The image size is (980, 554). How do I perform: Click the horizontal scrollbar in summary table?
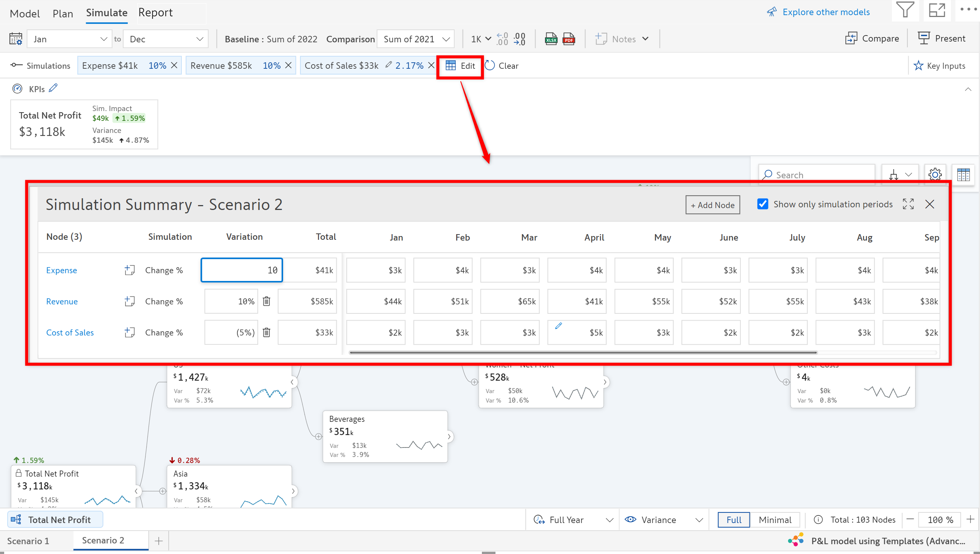[582, 352]
